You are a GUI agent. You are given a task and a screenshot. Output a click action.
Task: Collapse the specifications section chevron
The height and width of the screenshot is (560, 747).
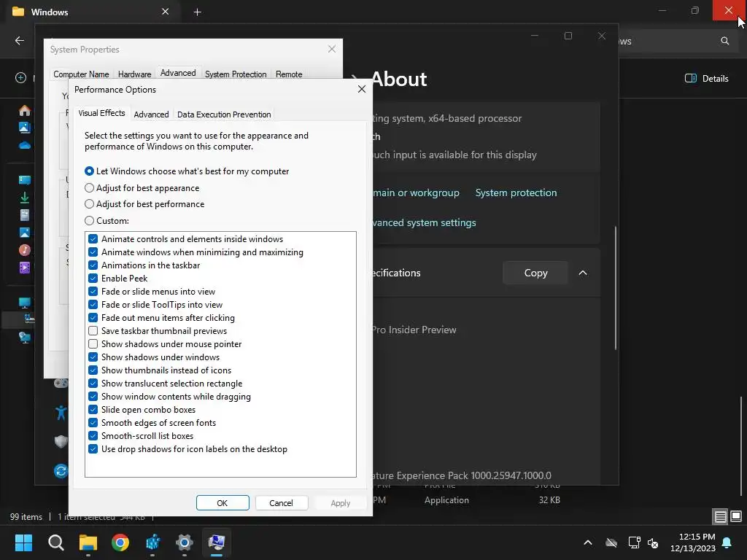point(582,273)
